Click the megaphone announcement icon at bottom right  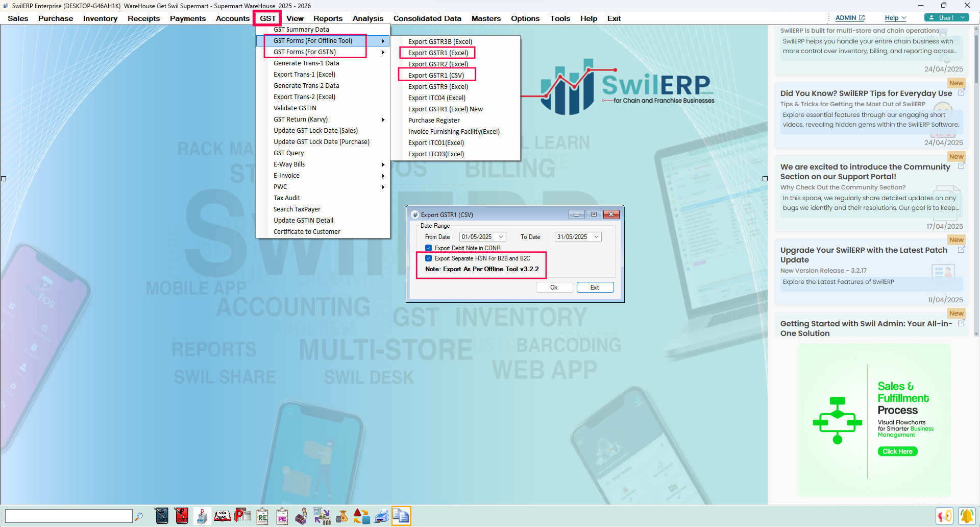point(945,516)
